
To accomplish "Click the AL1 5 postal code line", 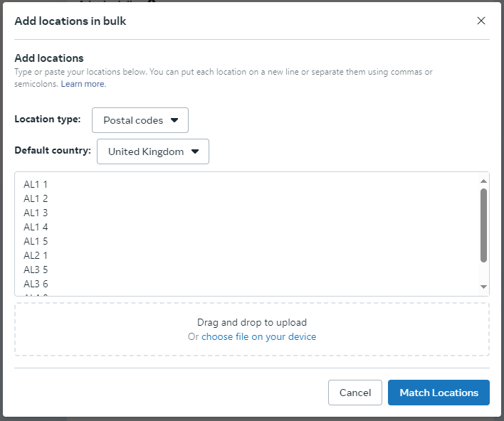I will [x=36, y=241].
